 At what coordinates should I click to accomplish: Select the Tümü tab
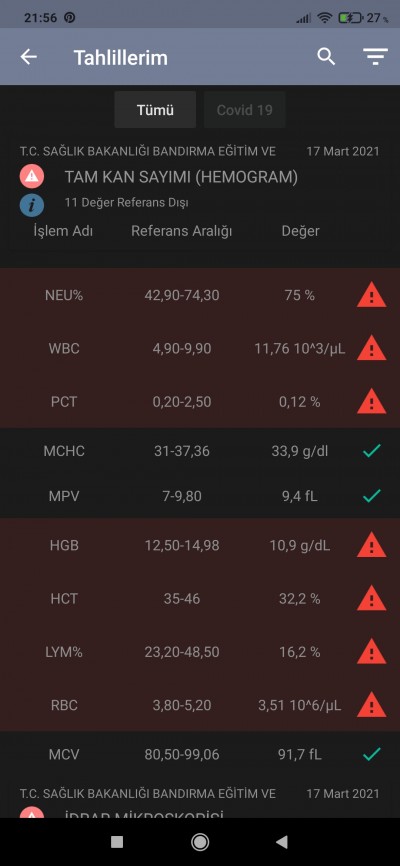pos(155,110)
